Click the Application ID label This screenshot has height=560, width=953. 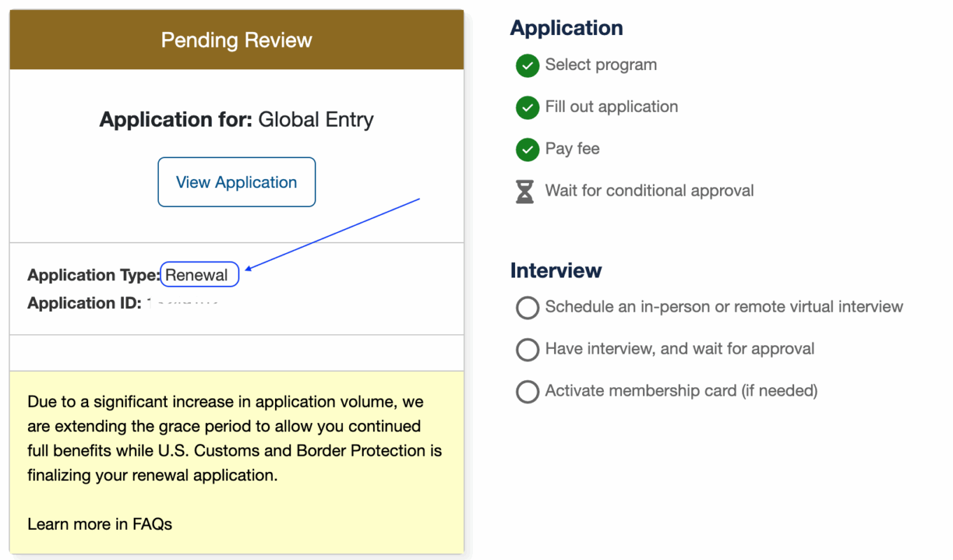click(85, 303)
